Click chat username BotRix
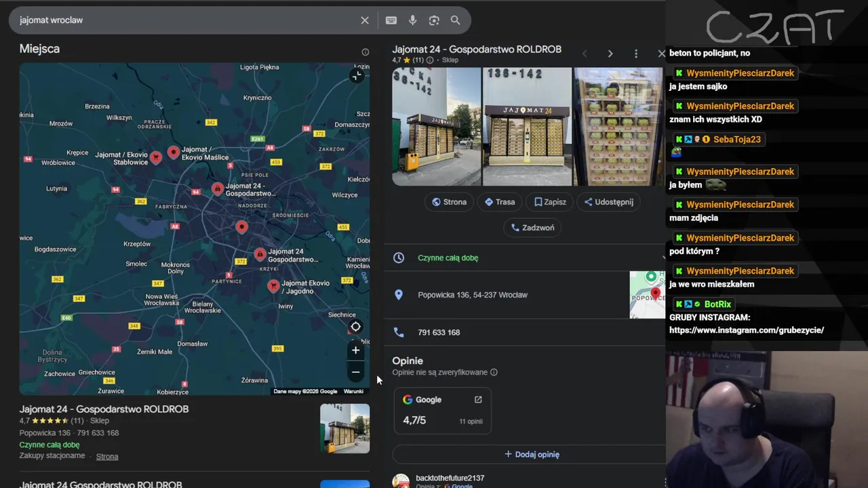 click(717, 304)
